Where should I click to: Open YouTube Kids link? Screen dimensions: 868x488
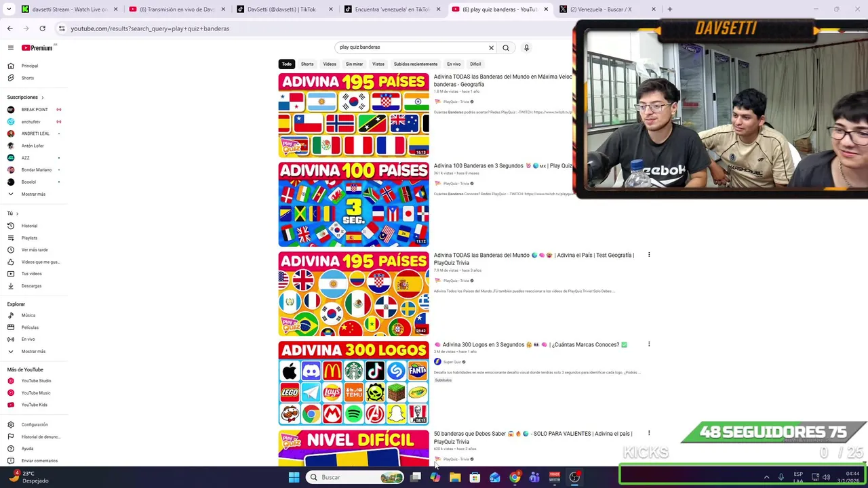34,405
